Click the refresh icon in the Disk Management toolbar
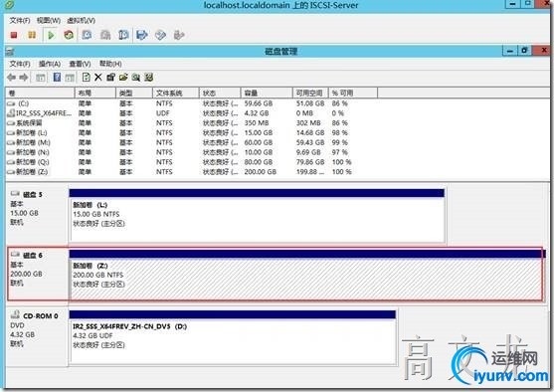Screen dimensions: 554x392 (86, 77)
